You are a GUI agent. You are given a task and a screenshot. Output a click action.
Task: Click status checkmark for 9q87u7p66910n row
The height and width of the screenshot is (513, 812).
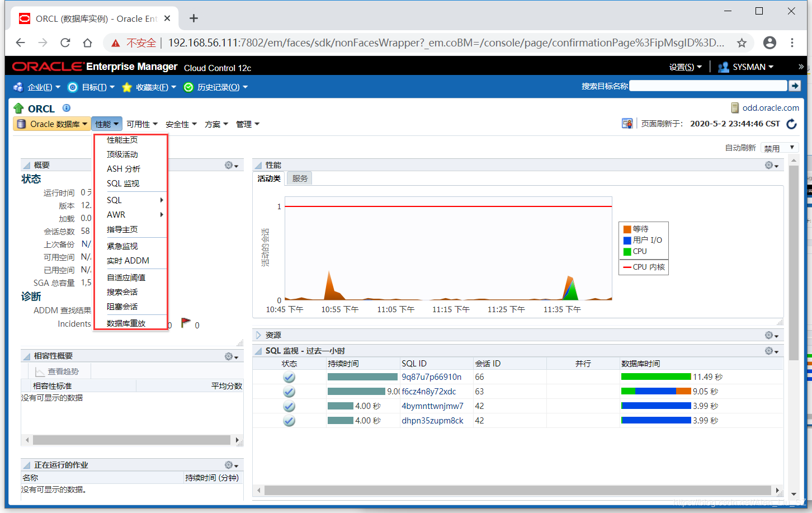(x=289, y=377)
